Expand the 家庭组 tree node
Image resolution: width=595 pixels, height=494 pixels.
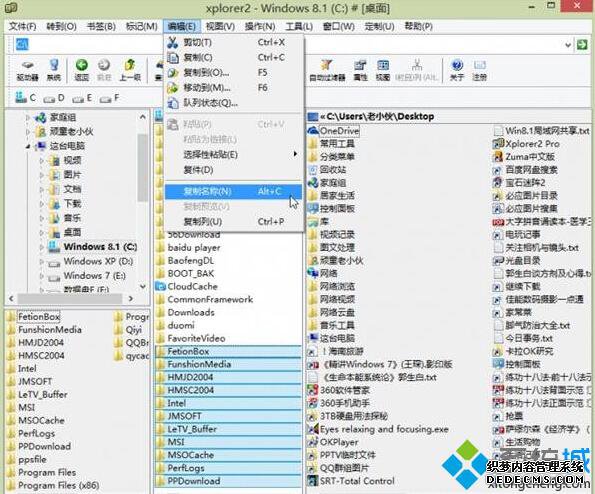pyautogui.click(x=27, y=118)
